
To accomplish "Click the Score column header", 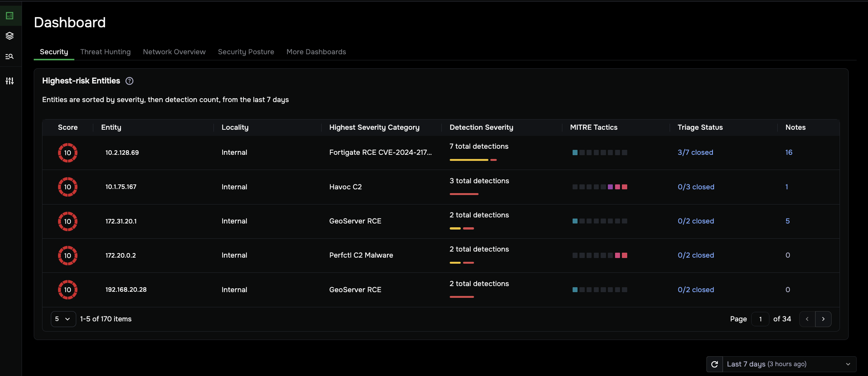I will [x=68, y=127].
